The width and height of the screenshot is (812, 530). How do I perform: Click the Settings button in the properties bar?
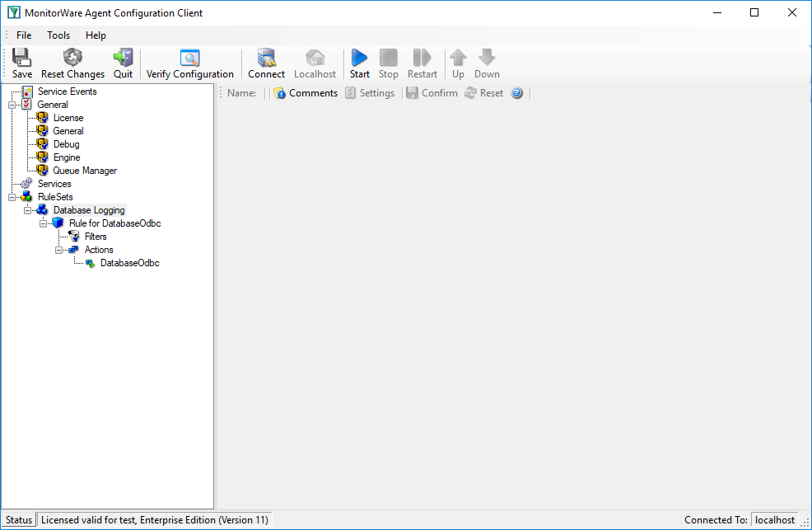click(370, 93)
